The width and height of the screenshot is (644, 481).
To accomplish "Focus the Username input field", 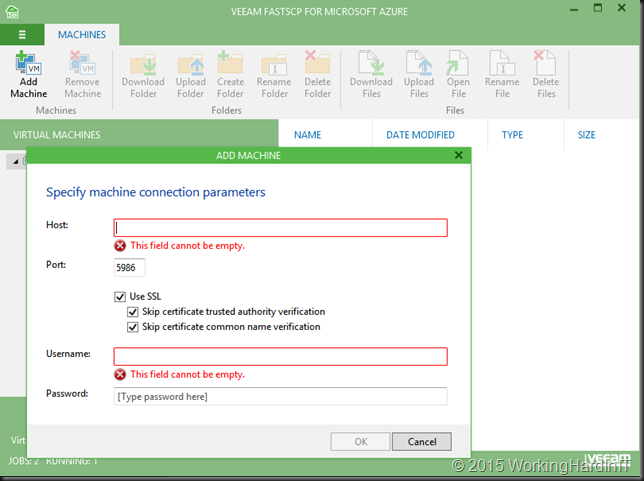I will [281, 357].
